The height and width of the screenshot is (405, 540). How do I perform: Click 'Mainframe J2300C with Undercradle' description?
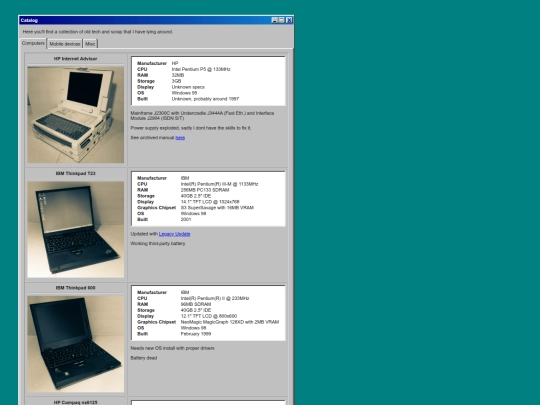(202, 116)
